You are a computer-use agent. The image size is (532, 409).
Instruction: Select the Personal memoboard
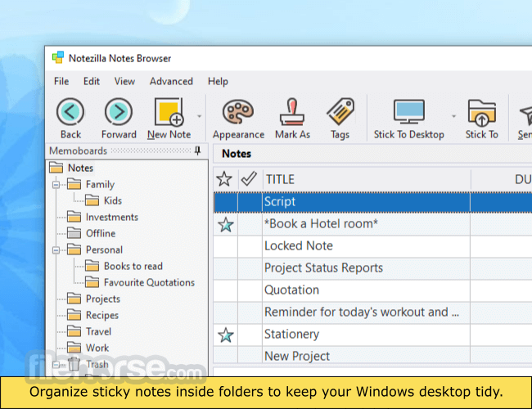pyautogui.click(x=104, y=250)
